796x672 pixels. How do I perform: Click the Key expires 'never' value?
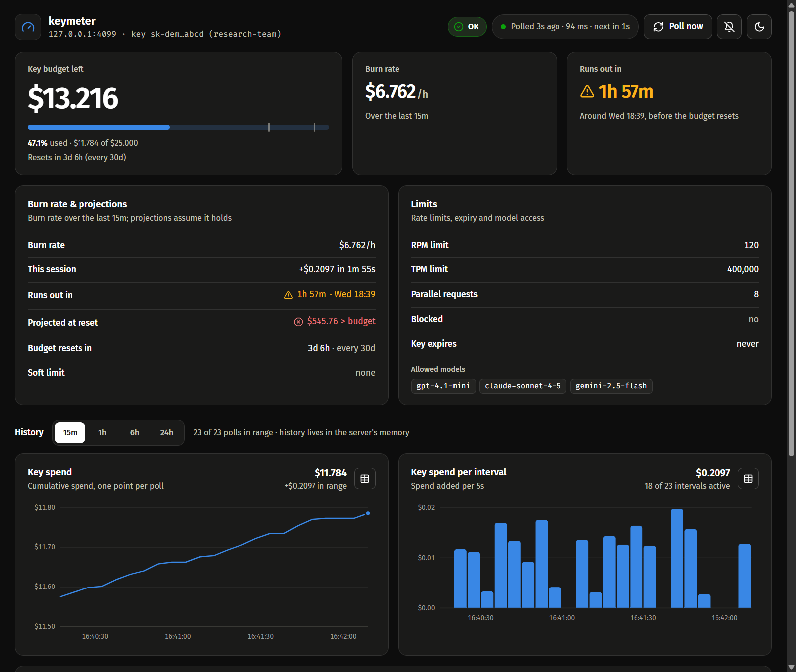[747, 344]
